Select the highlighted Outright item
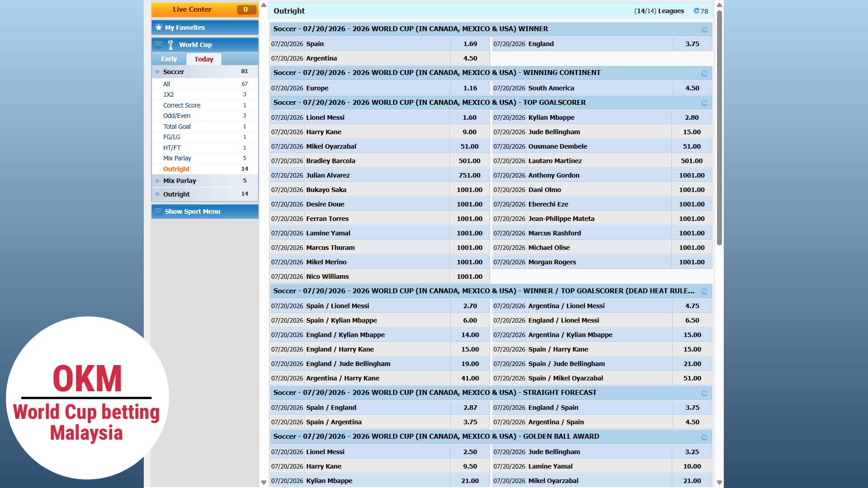Image resolution: width=868 pixels, height=488 pixels. pos(205,169)
